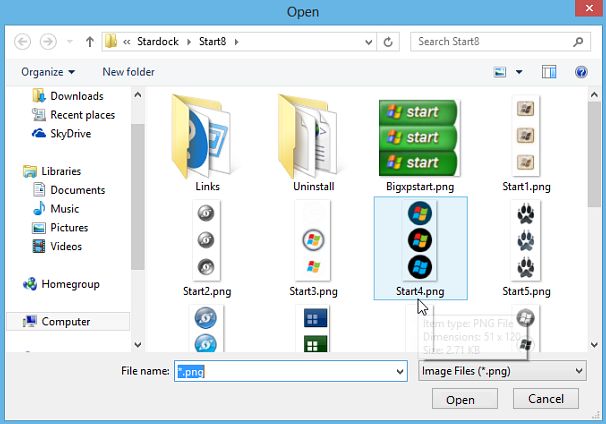Open Pictures library
Screen dimensions: 606x424
[x=60, y=228]
